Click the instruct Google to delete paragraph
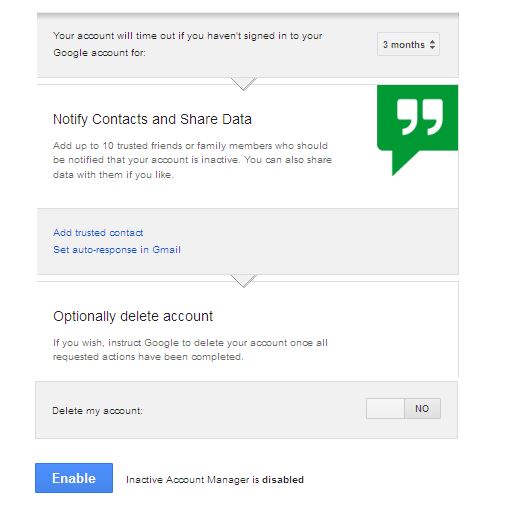The width and height of the screenshot is (512, 516). tap(190, 350)
